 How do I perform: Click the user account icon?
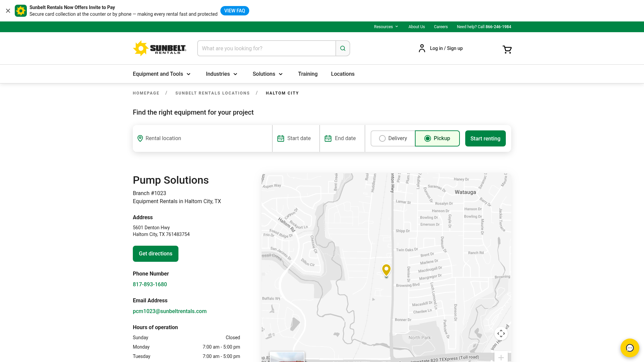tap(422, 48)
